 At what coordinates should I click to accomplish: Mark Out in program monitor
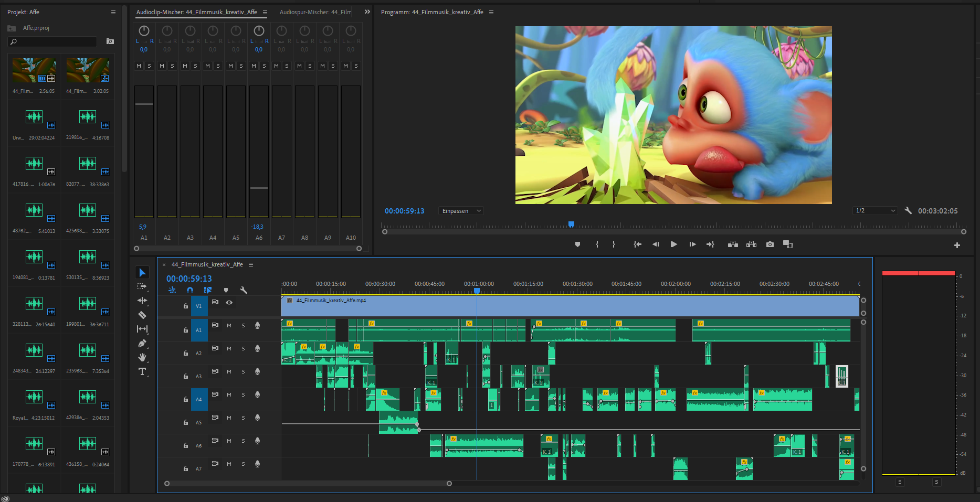pos(614,244)
